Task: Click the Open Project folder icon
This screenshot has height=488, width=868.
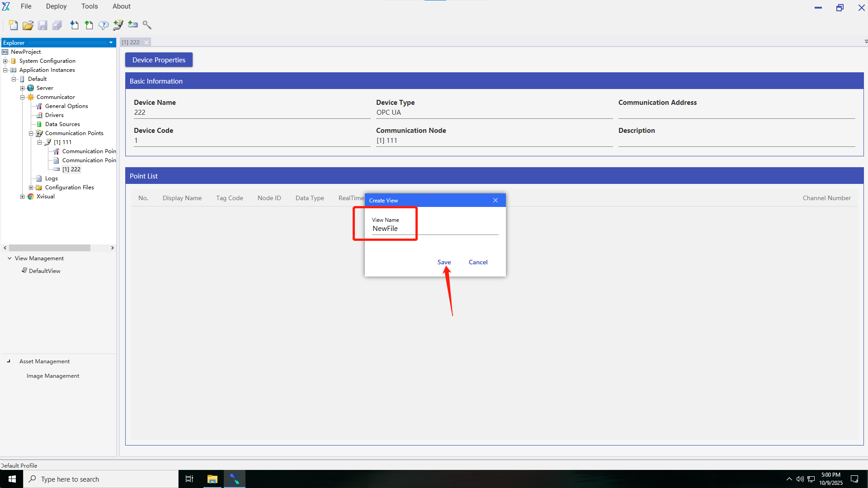Action: pos(28,25)
